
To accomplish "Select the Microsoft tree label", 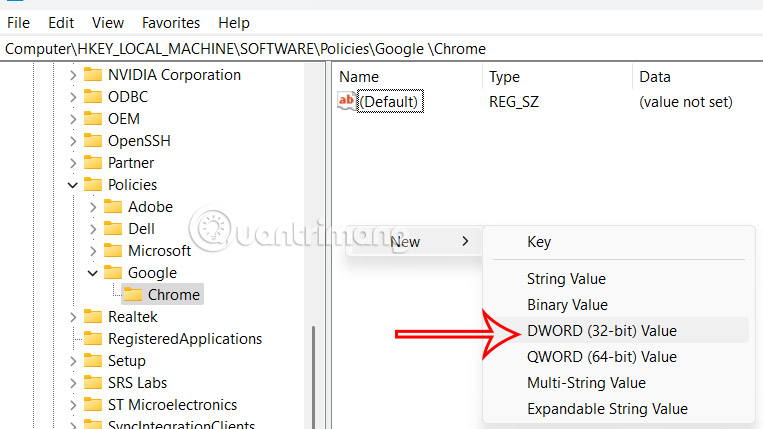I will 160,251.
